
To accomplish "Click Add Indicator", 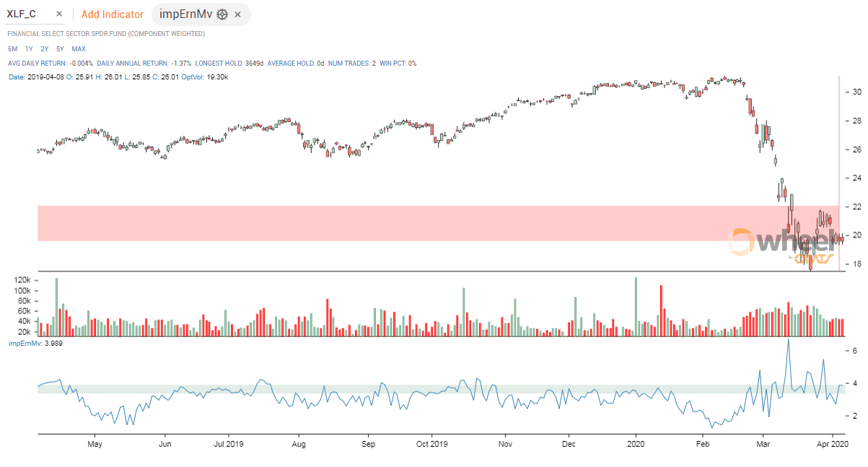I will 111,14.
